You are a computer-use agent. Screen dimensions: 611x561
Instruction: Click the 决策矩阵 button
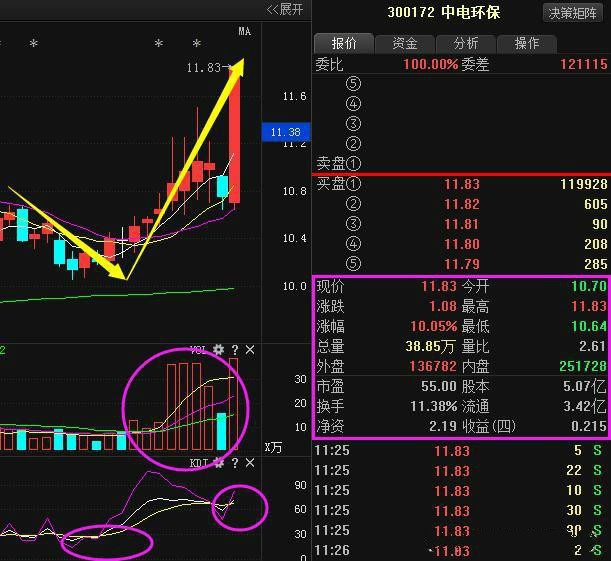(x=572, y=13)
